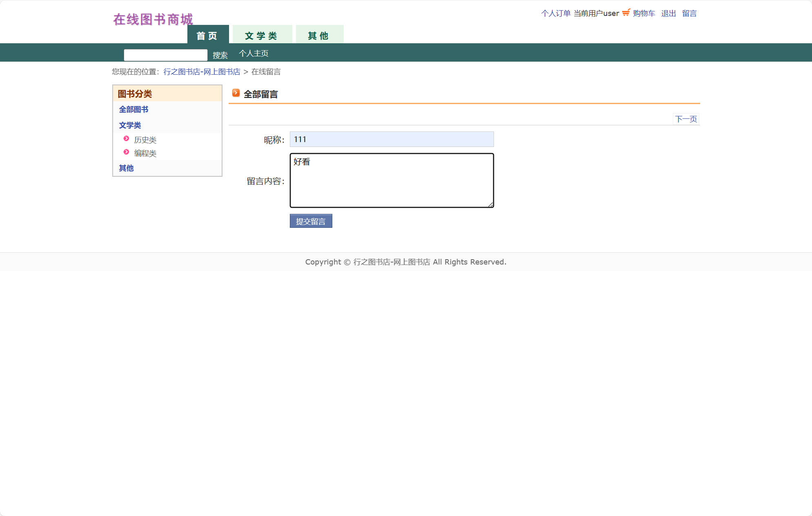Click the pink bullet icon next to 历史类

[126, 139]
